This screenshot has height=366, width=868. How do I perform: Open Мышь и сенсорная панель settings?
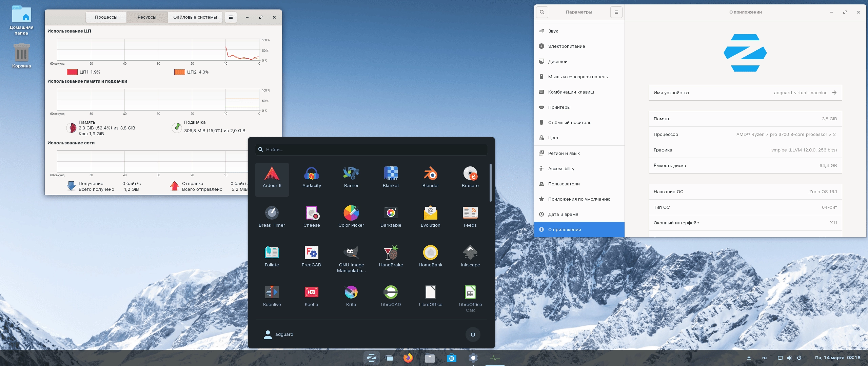click(x=579, y=77)
